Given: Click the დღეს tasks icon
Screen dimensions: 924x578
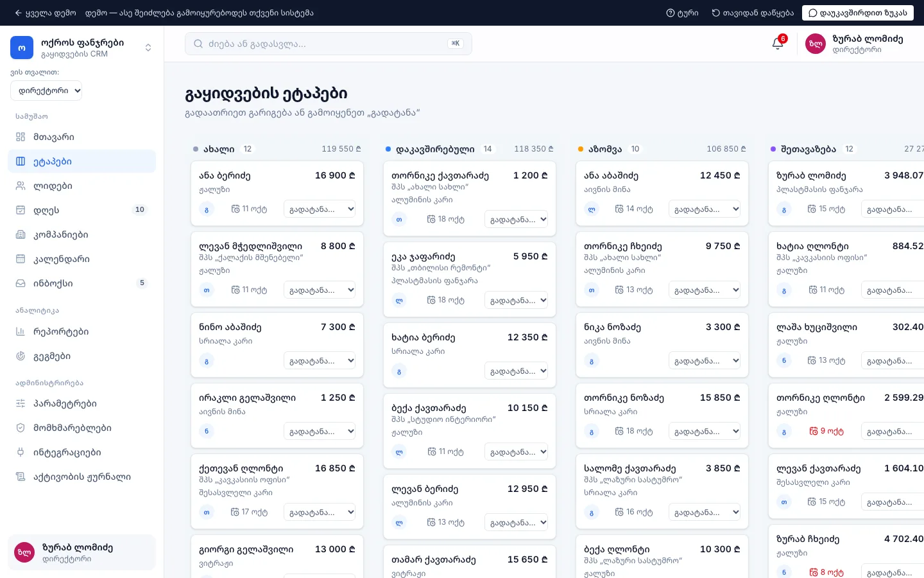Looking at the screenshot, I should pyautogui.click(x=21, y=210).
